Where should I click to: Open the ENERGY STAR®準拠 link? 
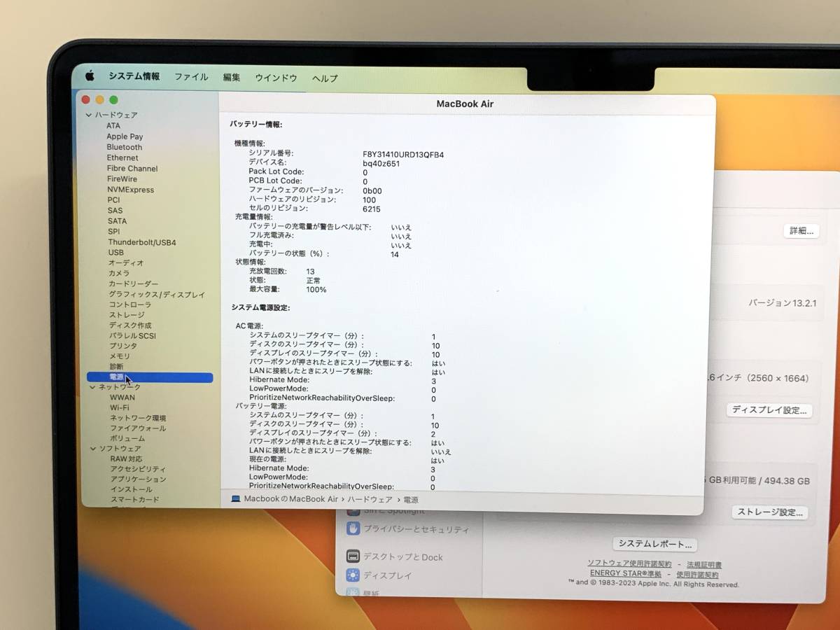point(626,574)
